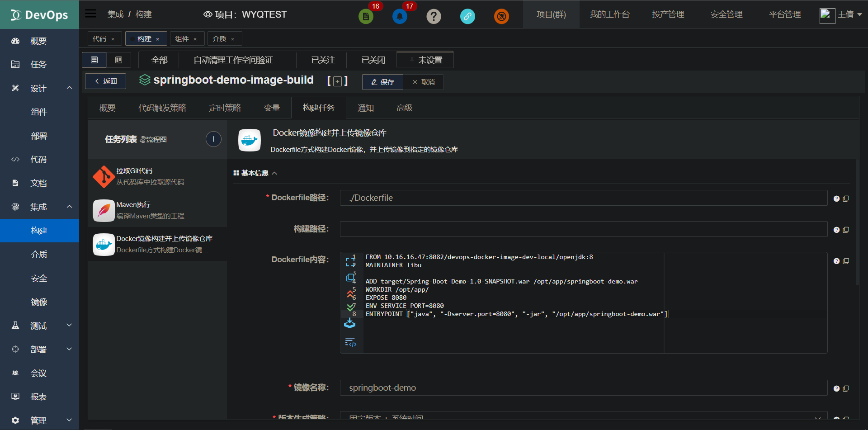The width and height of the screenshot is (868, 430).
Task: Switch to the 变量 tab
Action: click(x=272, y=108)
